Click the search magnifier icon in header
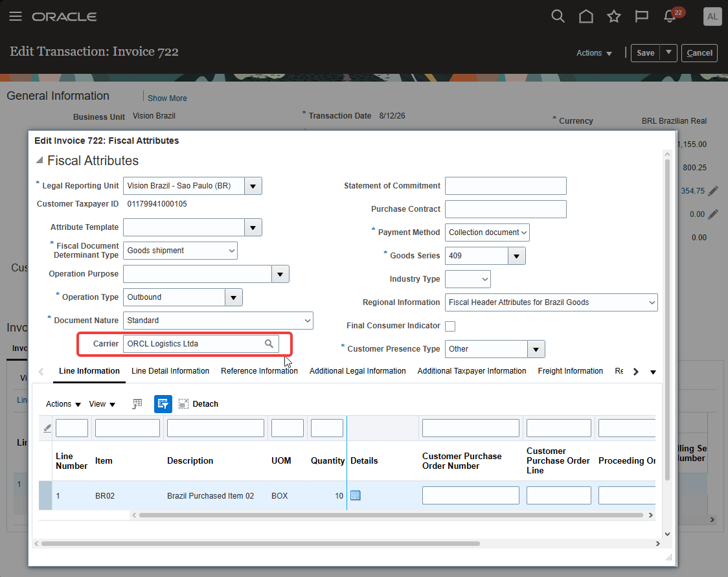728x577 pixels. [558, 16]
